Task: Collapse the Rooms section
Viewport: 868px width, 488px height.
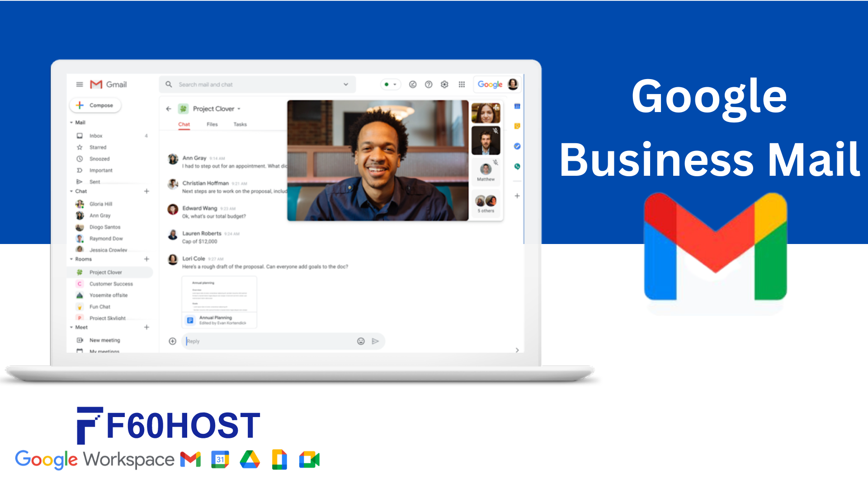Action: (x=71, y=259)
